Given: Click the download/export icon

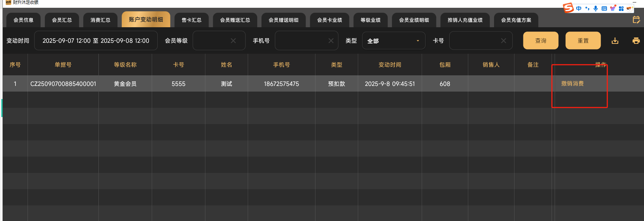Looking at the screenshot, I should (615, 41).
